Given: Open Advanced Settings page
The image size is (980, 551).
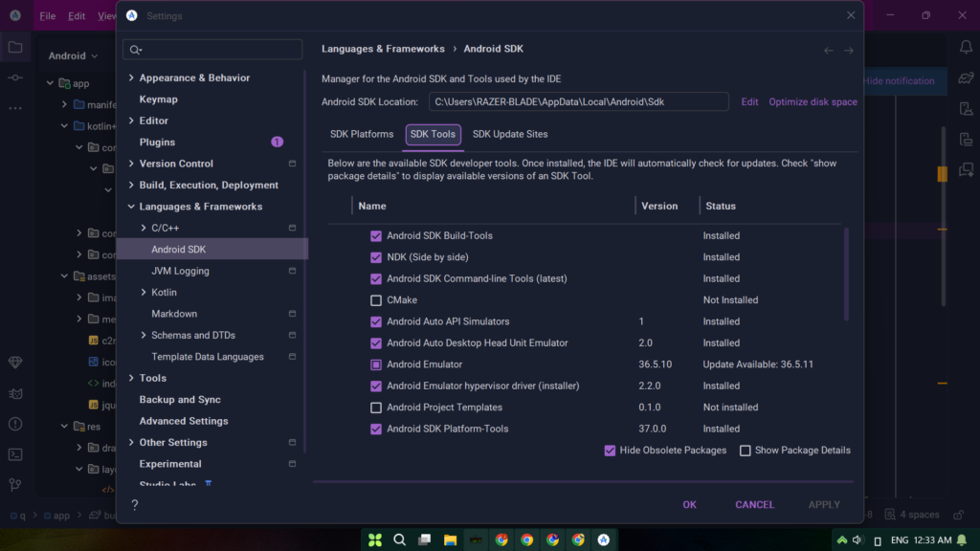Looking at the screenshot, I should tap(184, 421).
